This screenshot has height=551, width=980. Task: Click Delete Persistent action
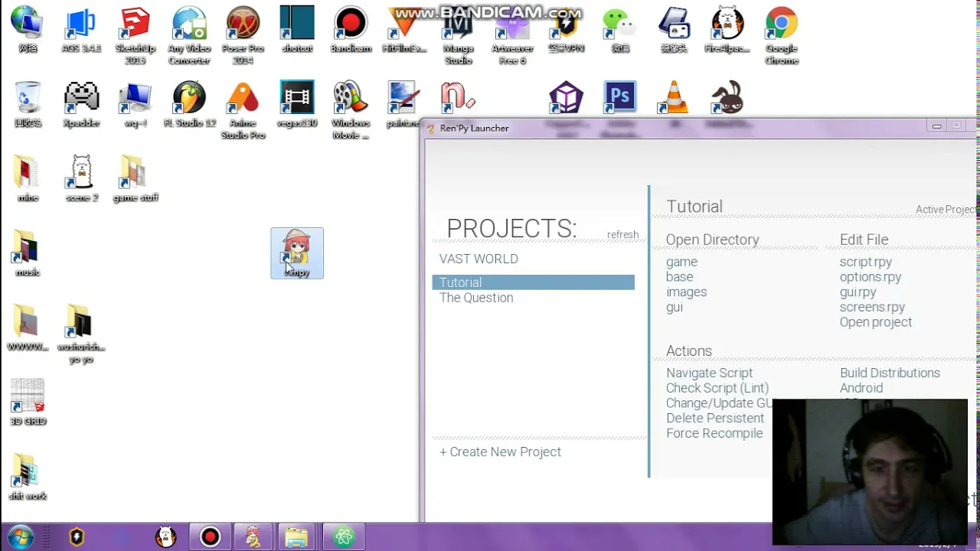pyautogui.click(x=715, y=418)
